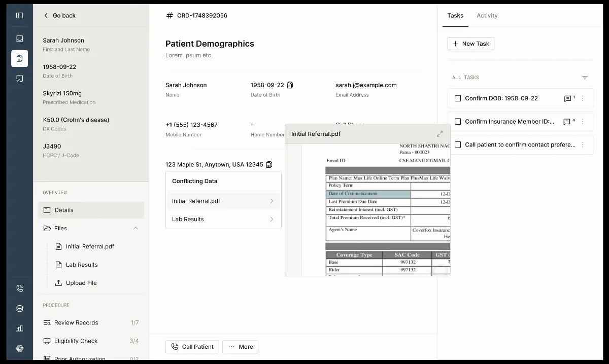Switch to the Activity tab
The width and height of the screenshot is (609, 364).
(487, 16)
